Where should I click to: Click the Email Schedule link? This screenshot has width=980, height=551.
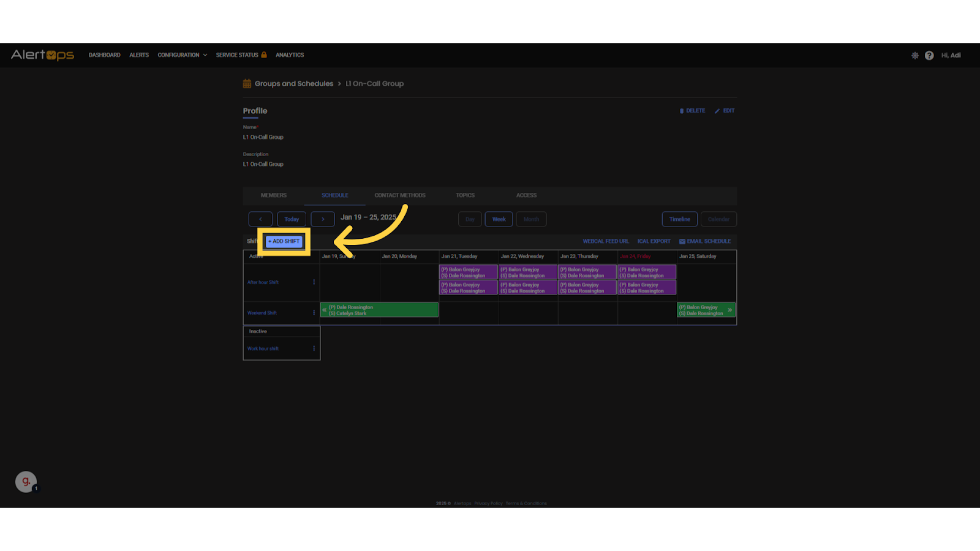tap(705, 241)
